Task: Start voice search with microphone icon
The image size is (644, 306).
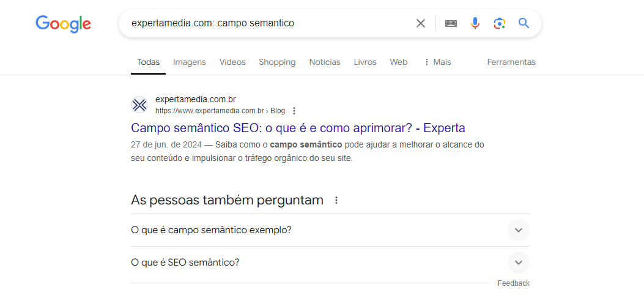Action: (475, 23)
